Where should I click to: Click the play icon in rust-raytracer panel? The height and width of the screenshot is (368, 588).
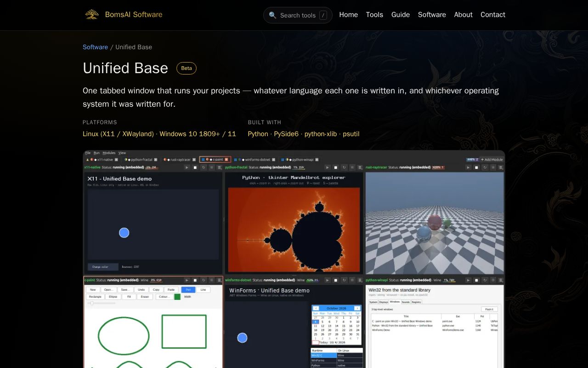coord(468,167)
